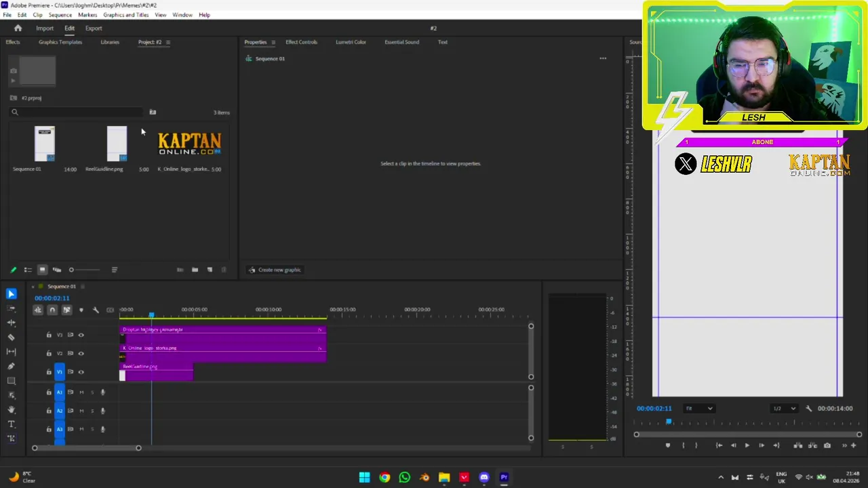868x488 pixels.
Task: Solo audio track A2
Action: 92,411
